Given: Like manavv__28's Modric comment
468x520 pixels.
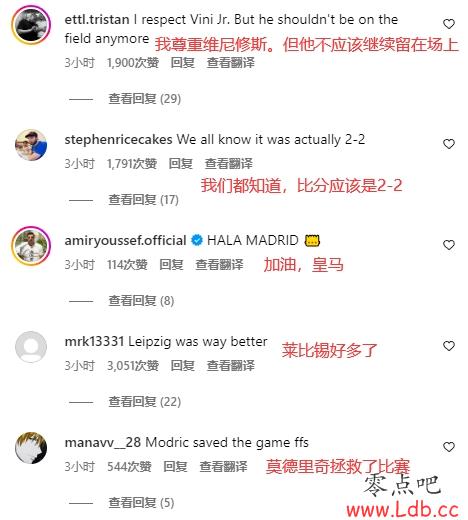Looking at the screenshot, I should 449,447.
